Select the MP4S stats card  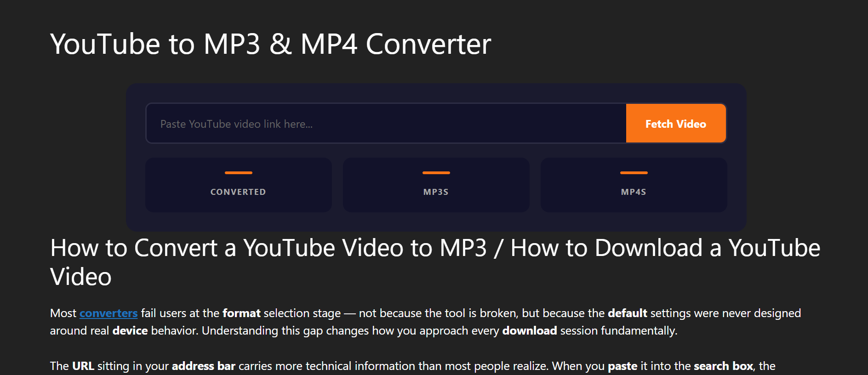point(634,185)
